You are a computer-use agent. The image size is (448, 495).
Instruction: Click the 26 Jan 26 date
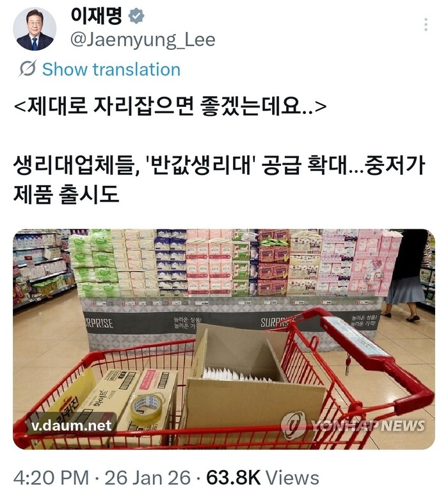pos(148,478)
